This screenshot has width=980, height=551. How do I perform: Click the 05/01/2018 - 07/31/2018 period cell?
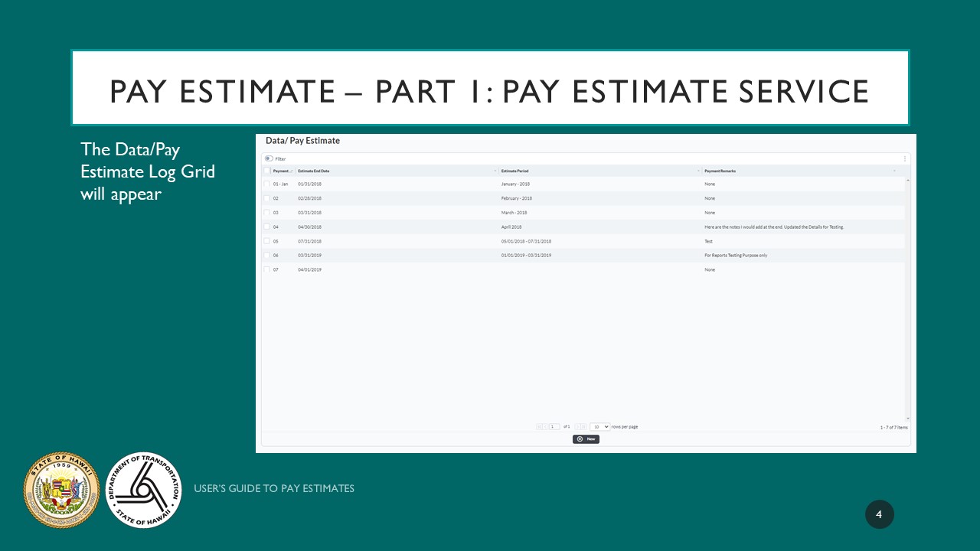coord(526,241)
